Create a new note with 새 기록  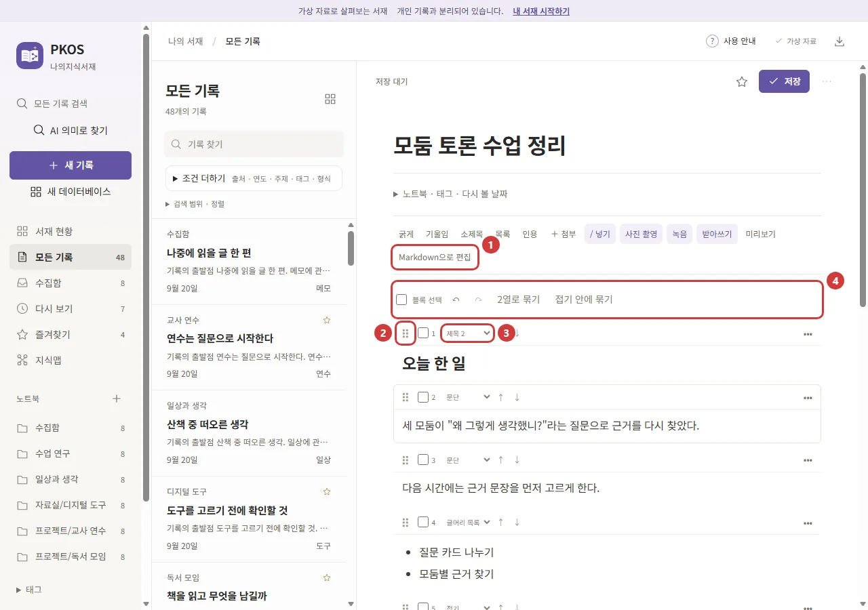71,165
